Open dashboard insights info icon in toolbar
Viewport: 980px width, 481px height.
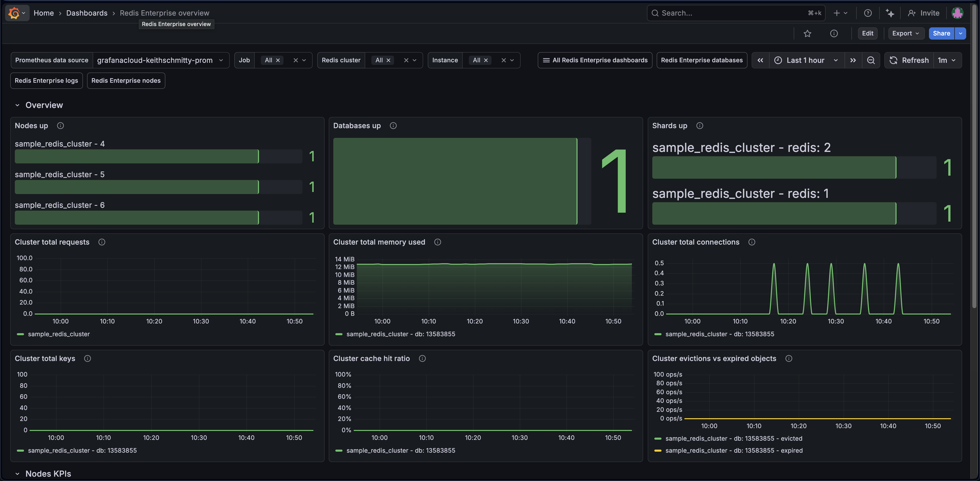[x=834, y=33]
